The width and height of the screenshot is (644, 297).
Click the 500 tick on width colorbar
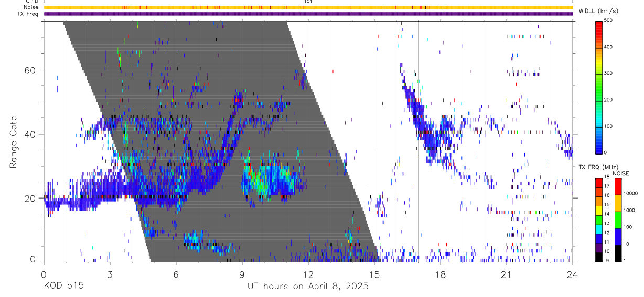pyautogui.click(x=609, y=20)
